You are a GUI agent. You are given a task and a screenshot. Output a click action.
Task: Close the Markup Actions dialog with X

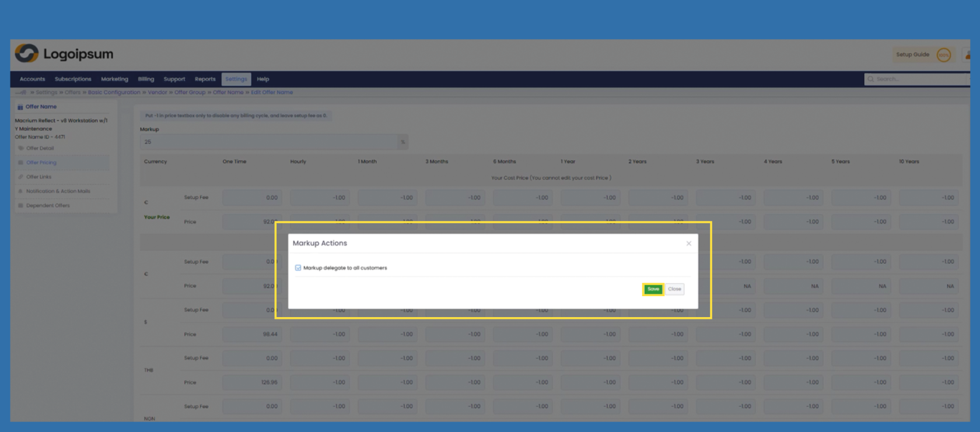pos(688,243)
